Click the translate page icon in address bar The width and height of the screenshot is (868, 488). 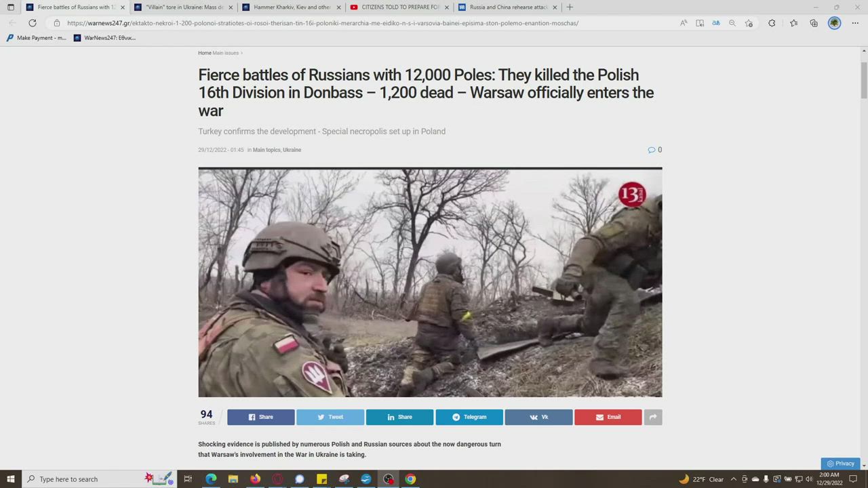(x=715, y=23)
